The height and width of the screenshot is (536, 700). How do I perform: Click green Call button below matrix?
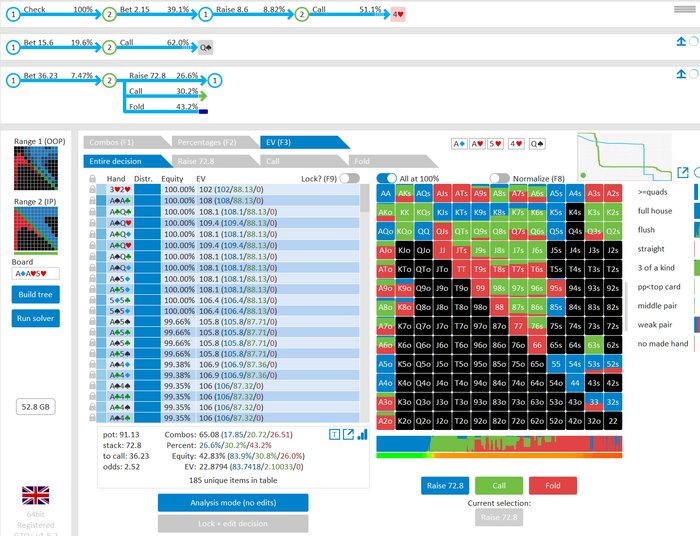tap(499, 486)
